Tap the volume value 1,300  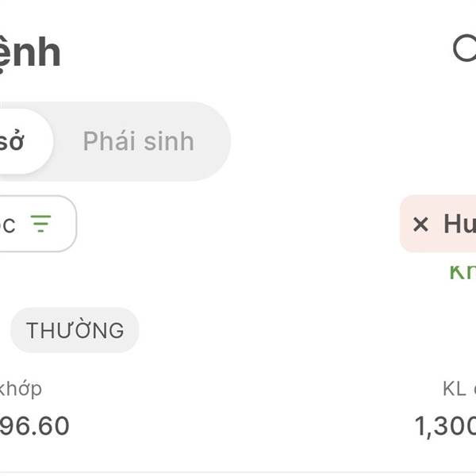445,426
